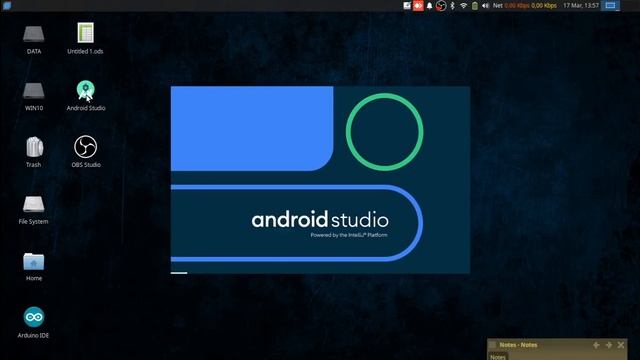Open the Bluetooth tray indicator
640x360 pixels.
pos(452,6)
